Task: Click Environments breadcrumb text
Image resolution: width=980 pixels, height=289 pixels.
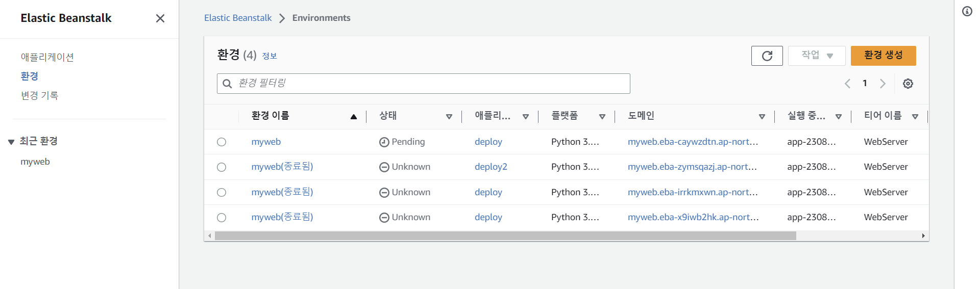Action: pyautogui.click(x=321, y=18)
